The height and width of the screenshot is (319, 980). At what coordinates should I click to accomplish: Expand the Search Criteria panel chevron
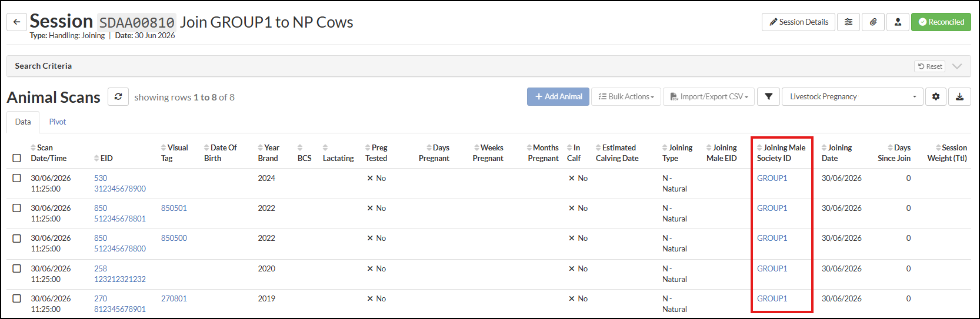(x=957, y=66)
